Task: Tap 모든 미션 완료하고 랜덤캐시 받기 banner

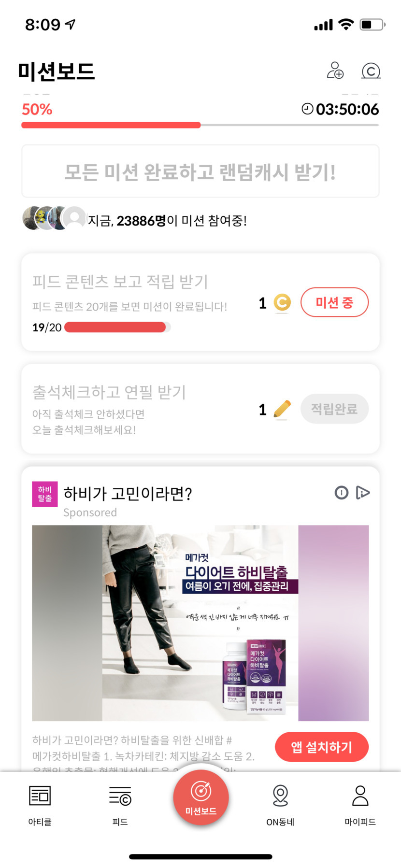Action: click(200, 171)
